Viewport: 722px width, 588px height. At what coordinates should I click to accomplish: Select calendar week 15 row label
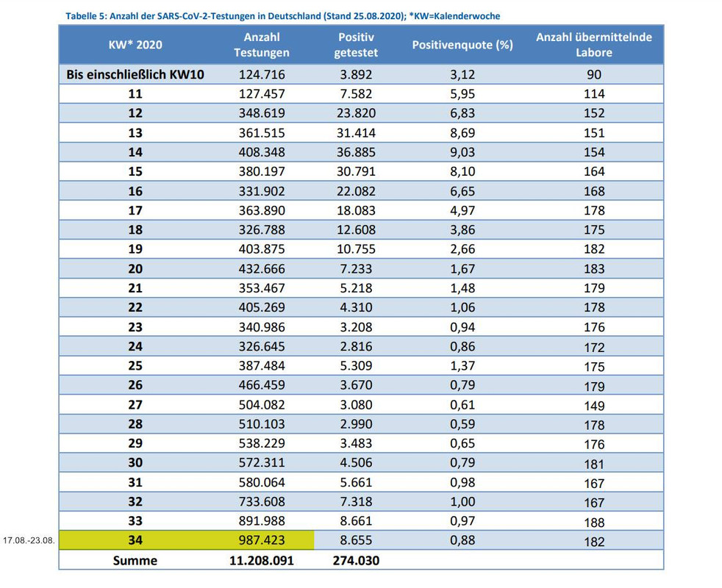point(135,172)
